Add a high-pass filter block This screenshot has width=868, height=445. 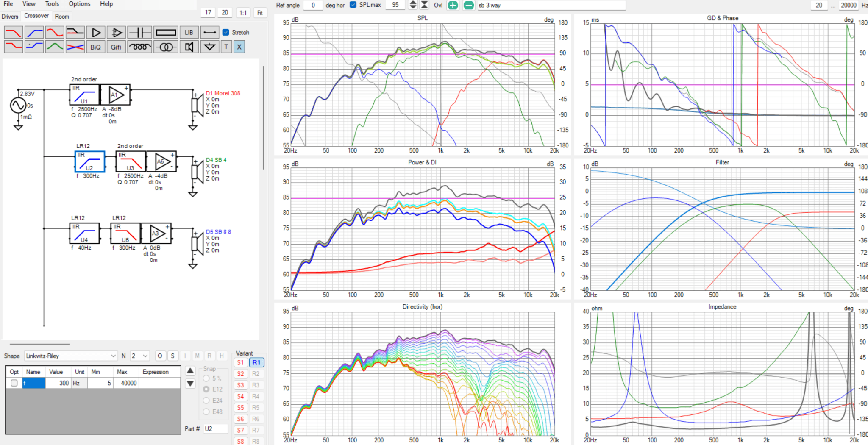coord(34,33)
